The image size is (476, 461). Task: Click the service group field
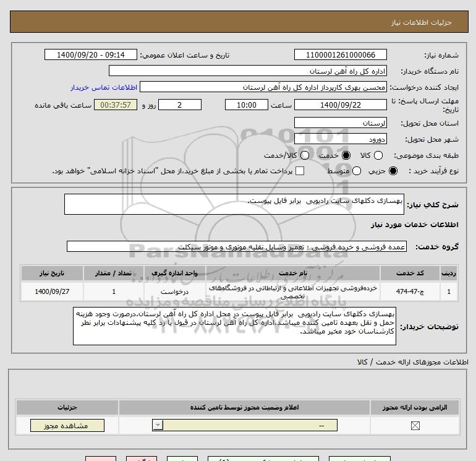point(237,246)
